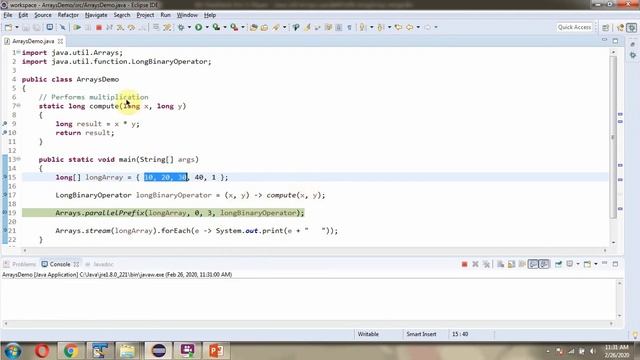Image resolution: width=640 pixels, height=360 pixels.
Task: Select the ArraysDemo.java editor tab
Action: coord(33,41)
